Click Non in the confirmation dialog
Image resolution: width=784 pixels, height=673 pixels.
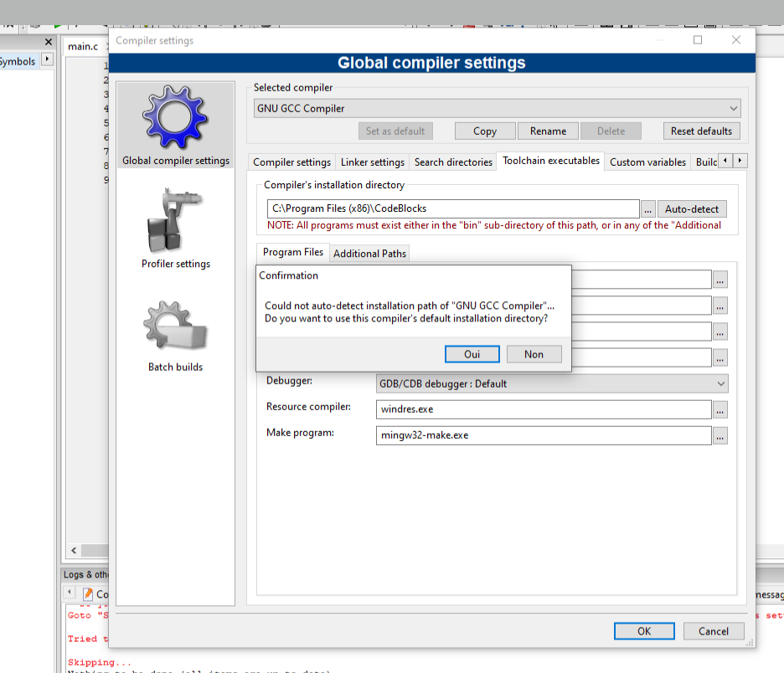(x=534, y=354)
